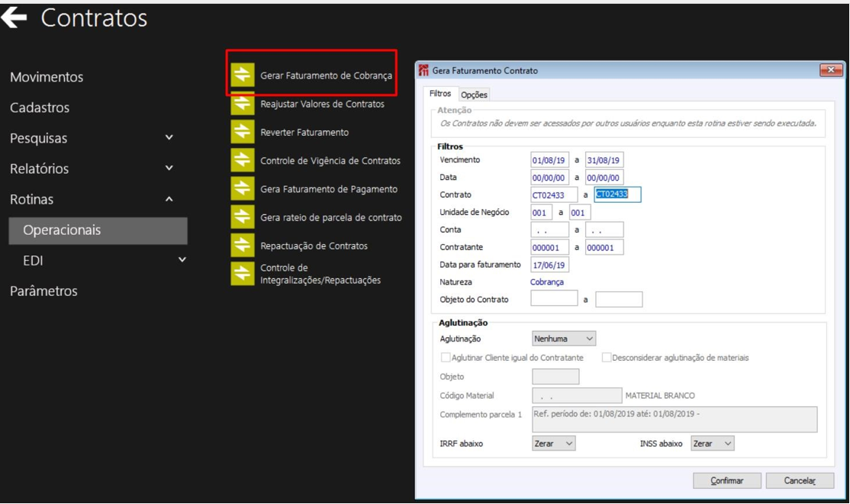Open Gerar Faturamento de Cobrança routine icon
Image resolution: width=850 pixels, height=504 pixels.
[x=243, y=75]
